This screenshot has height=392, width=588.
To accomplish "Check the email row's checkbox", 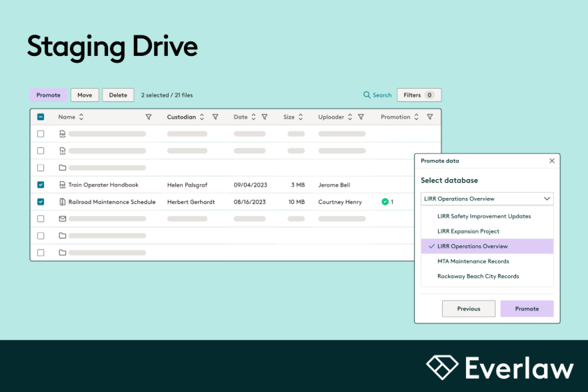I will click(41, 219).
